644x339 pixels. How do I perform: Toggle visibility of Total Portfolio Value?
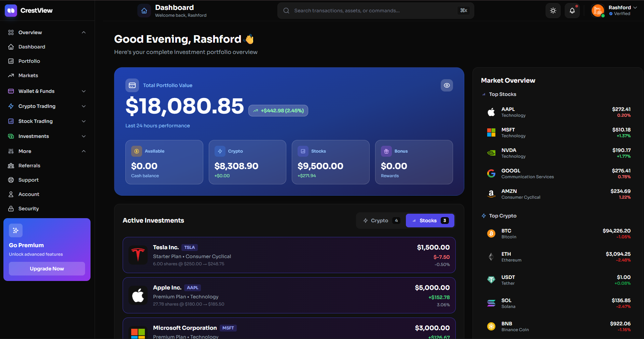(447, 85)
